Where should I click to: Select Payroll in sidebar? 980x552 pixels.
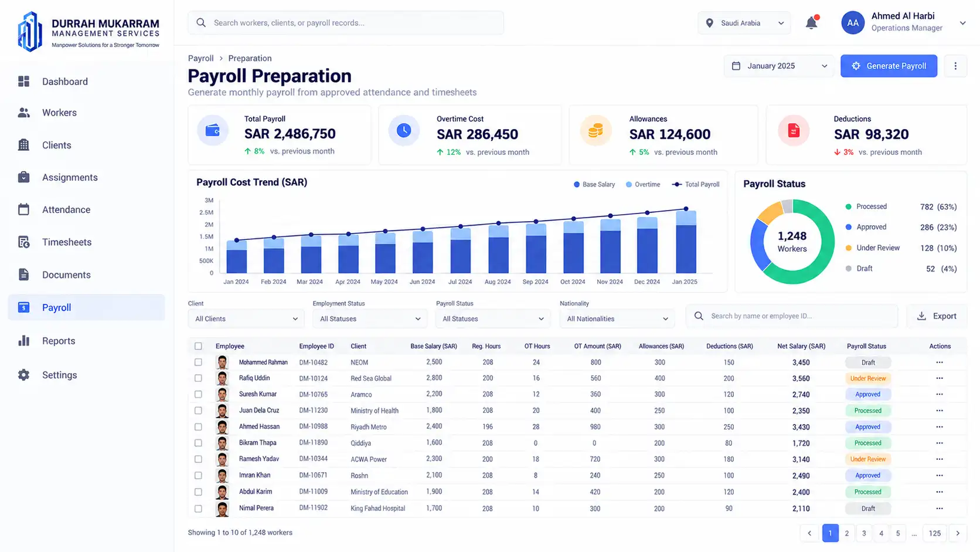87,307
